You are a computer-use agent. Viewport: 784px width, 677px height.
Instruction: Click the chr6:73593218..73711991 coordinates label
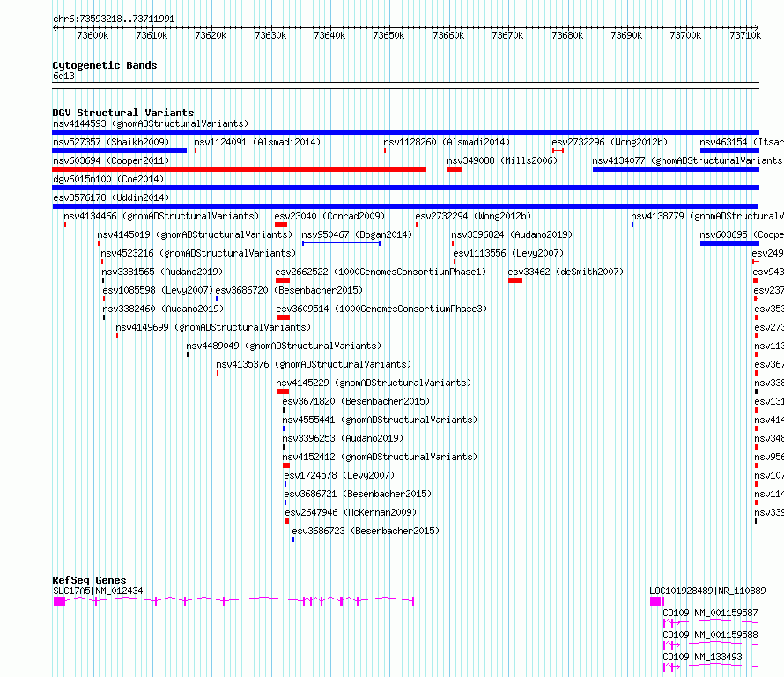(x=114, y=19)
